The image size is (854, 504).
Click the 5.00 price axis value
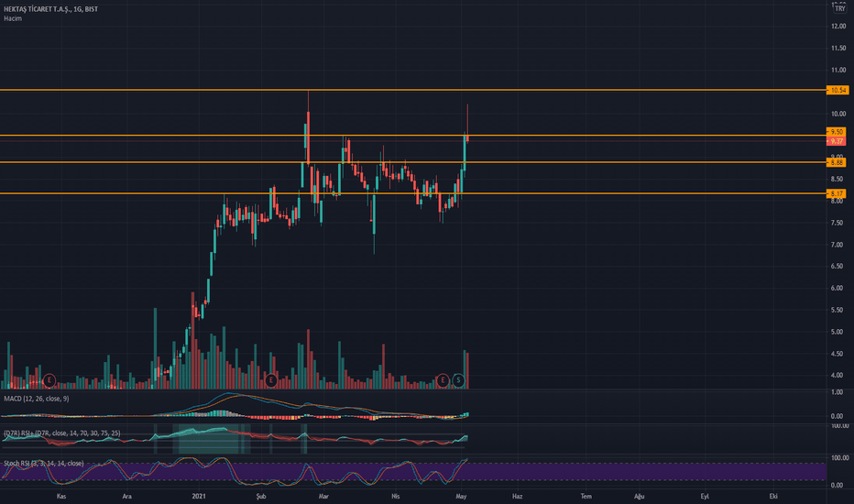pos(837,332)
